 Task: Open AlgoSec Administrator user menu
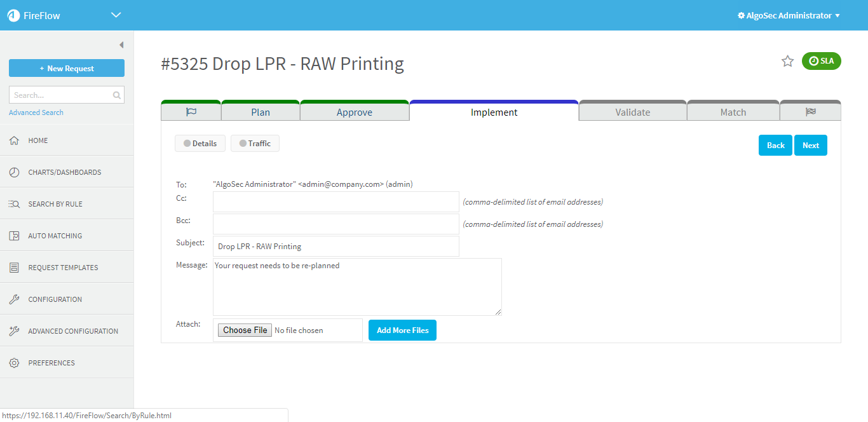[789, 15]
